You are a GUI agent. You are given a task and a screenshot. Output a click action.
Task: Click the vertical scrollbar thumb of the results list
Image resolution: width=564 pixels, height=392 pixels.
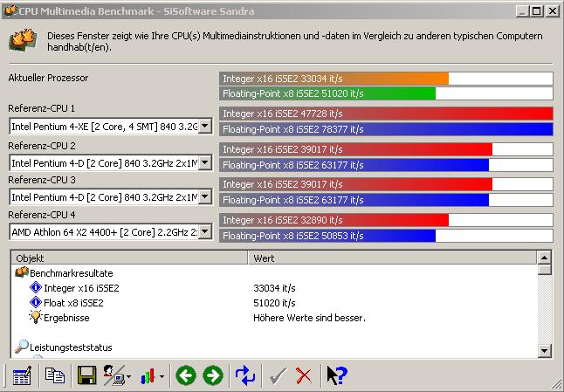pos(544,269)
